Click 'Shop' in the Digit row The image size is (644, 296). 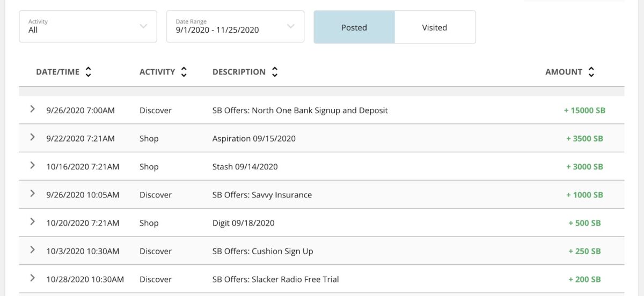pos(149,223)
